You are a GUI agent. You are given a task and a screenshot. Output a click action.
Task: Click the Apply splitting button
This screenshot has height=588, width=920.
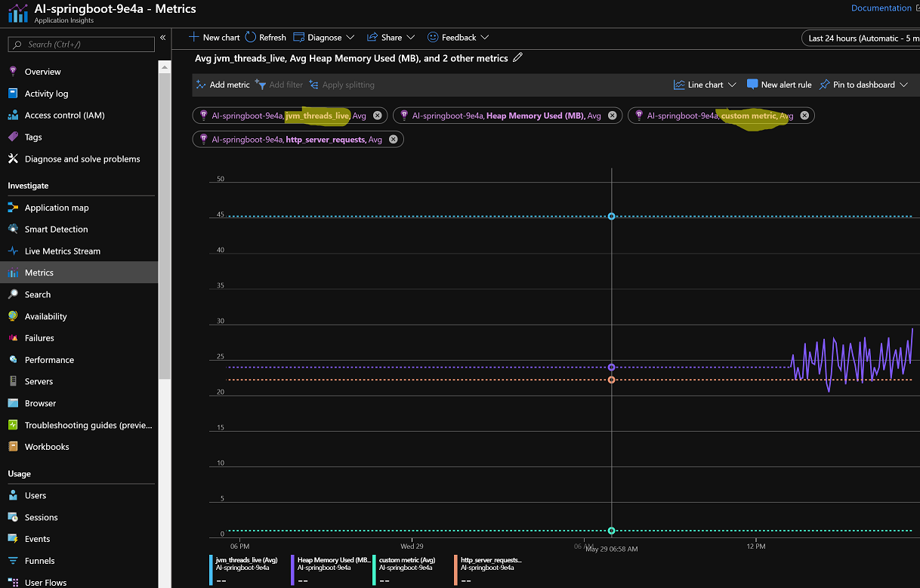[x=341, y=85]
